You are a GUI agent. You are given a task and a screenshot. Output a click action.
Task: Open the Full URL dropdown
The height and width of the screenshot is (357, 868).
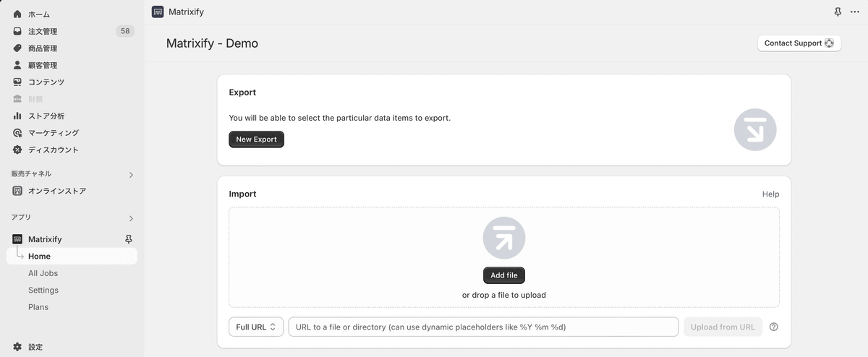point(256,327)
